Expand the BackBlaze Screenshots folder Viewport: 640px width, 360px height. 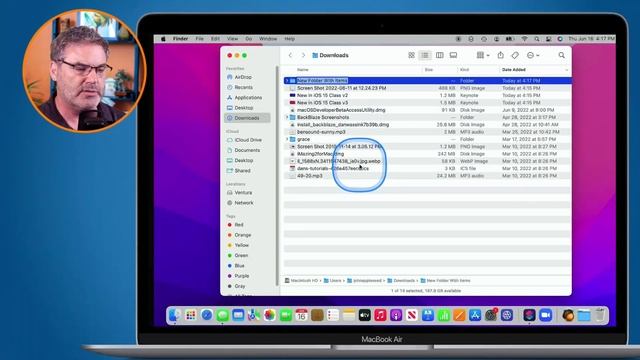tap(287, 118)
